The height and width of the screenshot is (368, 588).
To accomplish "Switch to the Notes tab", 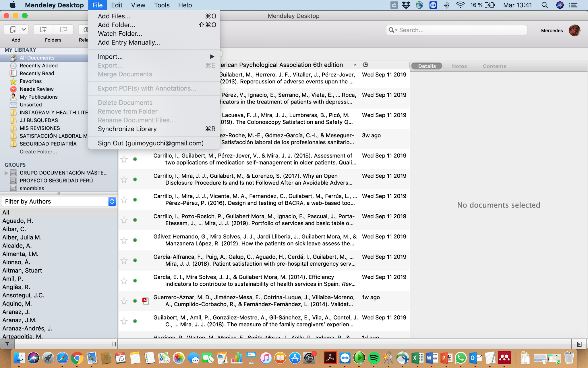I will (459, 66).
